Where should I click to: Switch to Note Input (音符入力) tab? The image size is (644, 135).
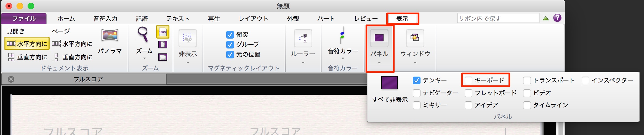(x=105, y=18)
